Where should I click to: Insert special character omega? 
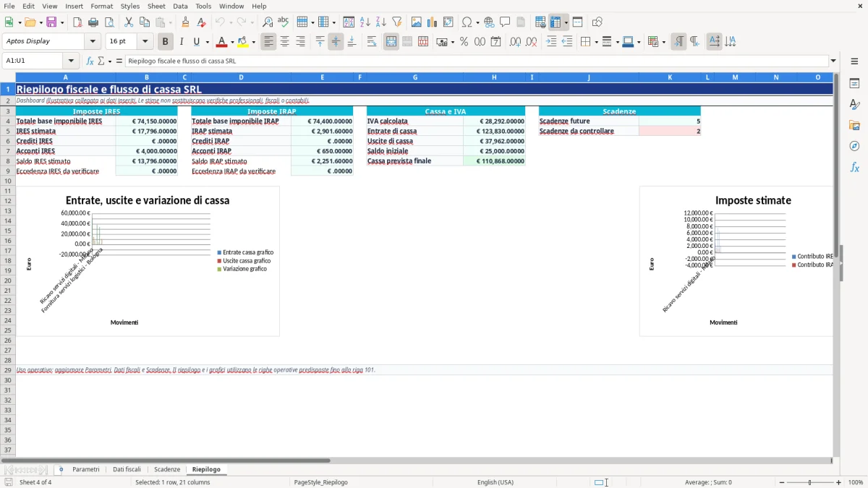point(467,22)
